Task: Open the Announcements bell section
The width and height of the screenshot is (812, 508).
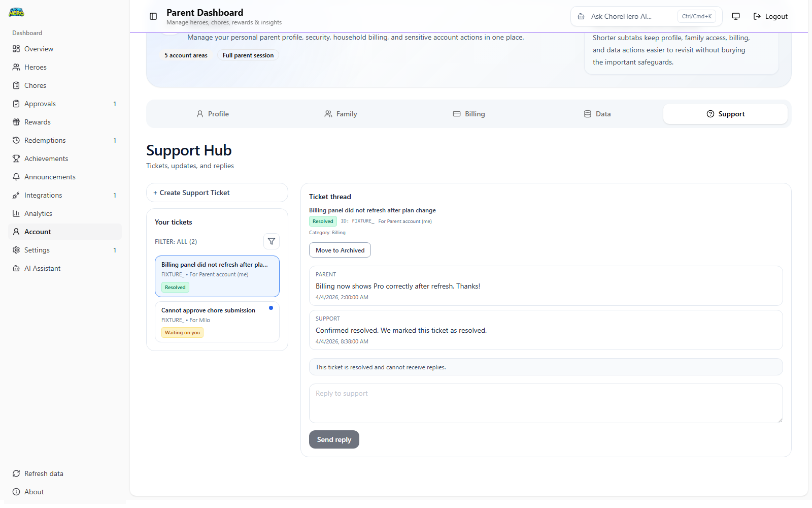Action: 50,176
